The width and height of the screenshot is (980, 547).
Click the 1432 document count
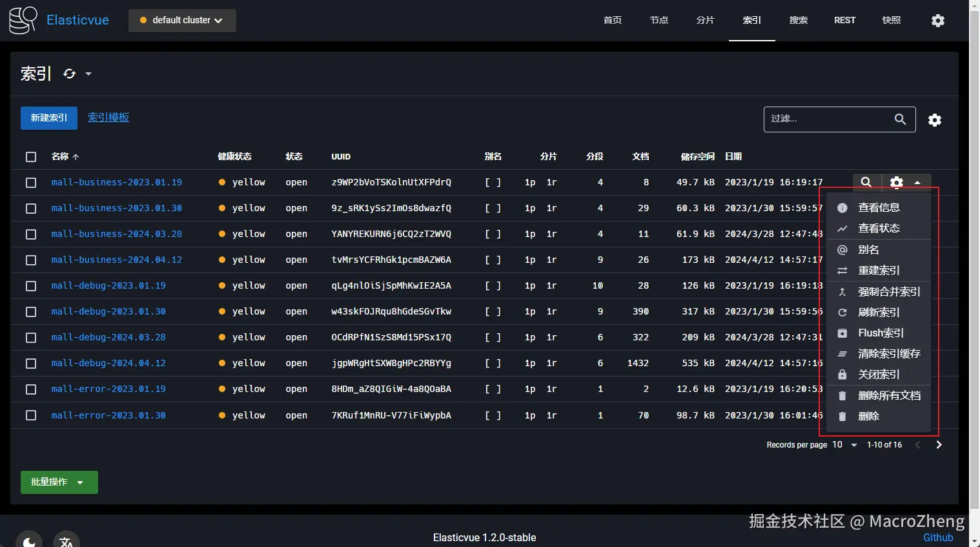pos(638,363)
